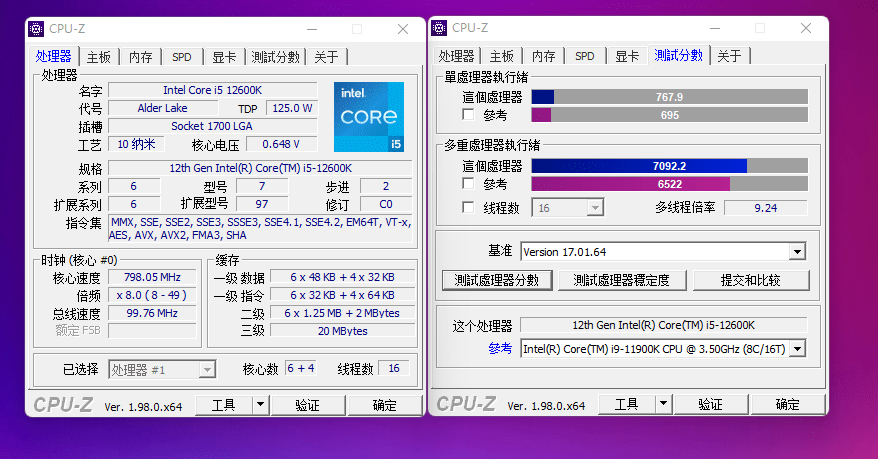Switch to 主板 tab in right window
The width and height of the screenshot is (878, 459).
pyautogui.click(x=501, y=55)
